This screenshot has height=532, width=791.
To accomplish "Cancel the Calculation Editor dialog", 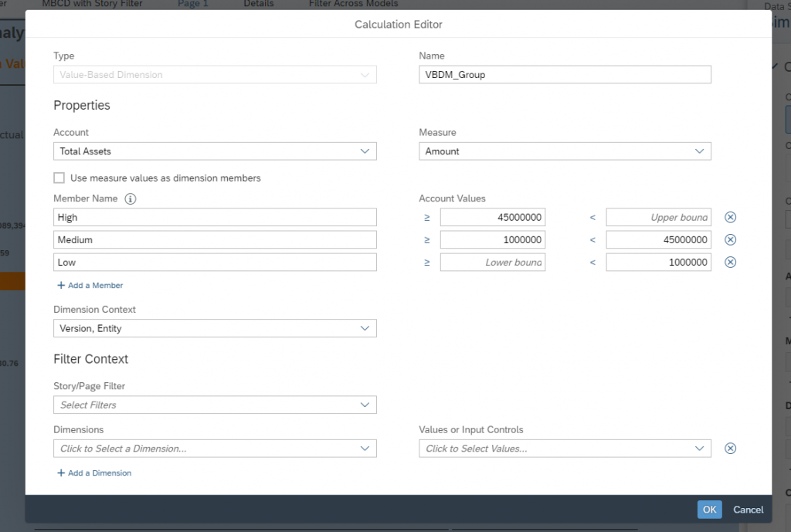I will coord(748,510).
